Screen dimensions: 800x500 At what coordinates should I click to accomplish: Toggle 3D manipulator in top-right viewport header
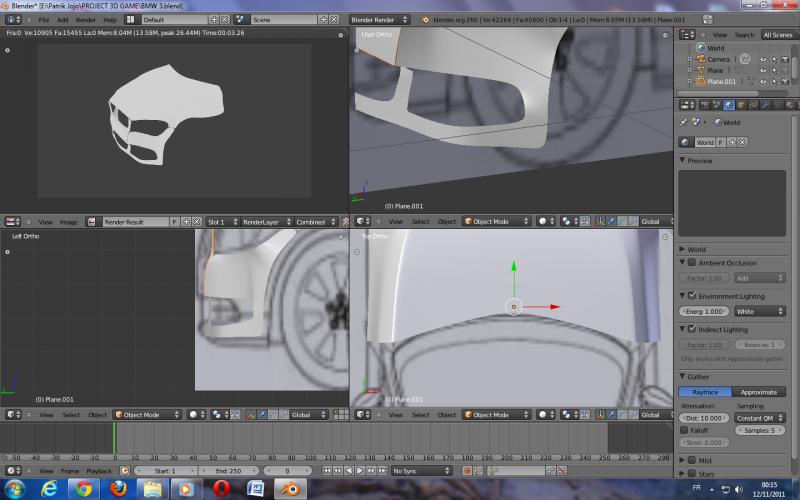coord(600,221)
